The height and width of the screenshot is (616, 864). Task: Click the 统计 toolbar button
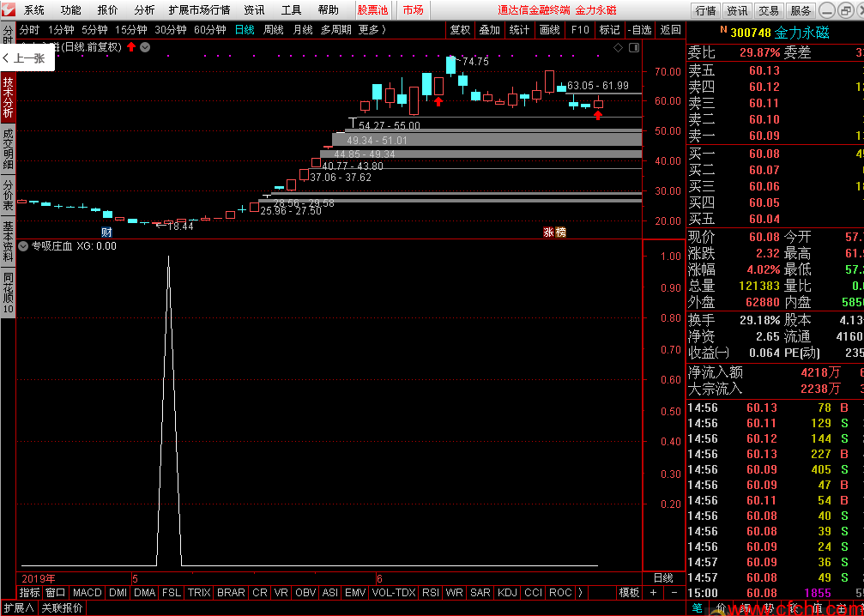pos(519,30)
